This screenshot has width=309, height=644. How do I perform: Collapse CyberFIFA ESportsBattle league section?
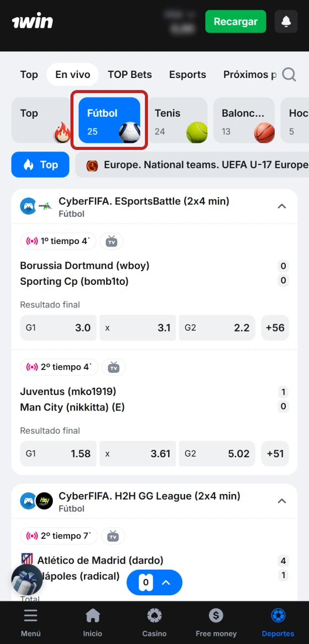(282, 206)
